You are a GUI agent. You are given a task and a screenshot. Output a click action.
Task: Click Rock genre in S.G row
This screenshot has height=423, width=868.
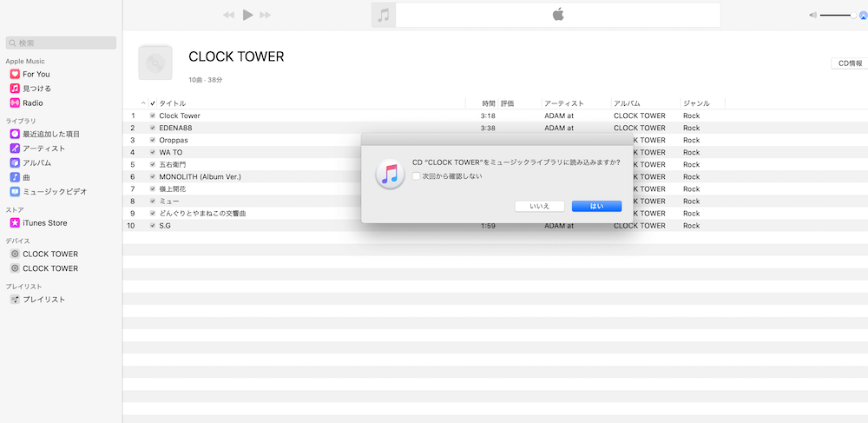coord(692,225)
